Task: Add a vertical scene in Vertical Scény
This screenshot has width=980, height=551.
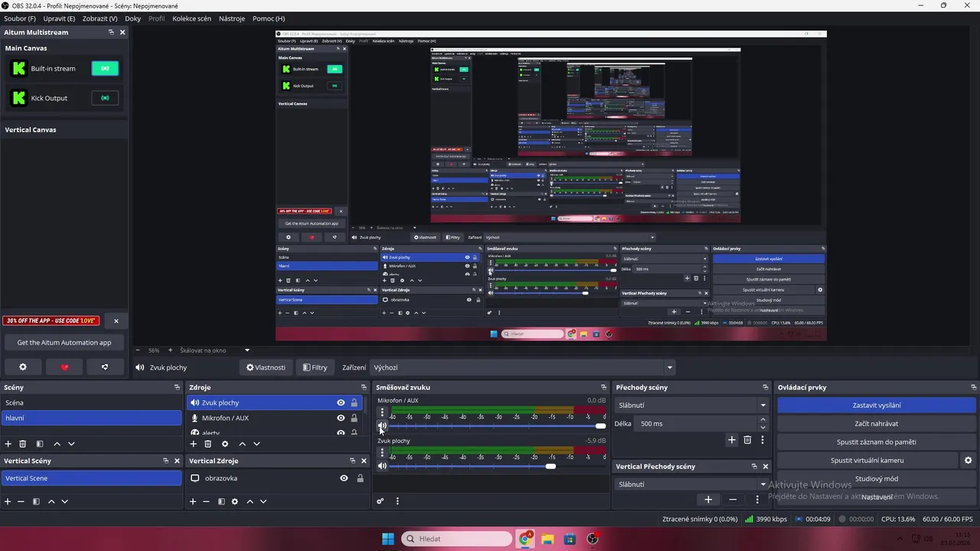Action: tap(8, 501)
